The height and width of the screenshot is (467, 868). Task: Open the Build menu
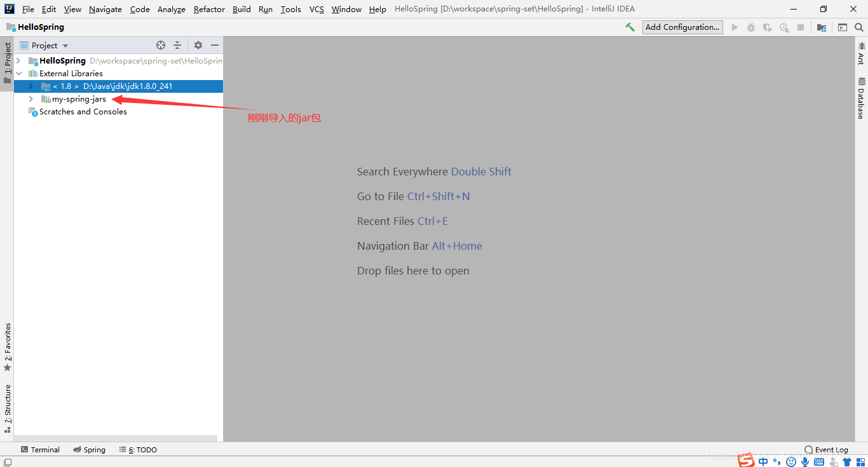[x=241, y=9]
